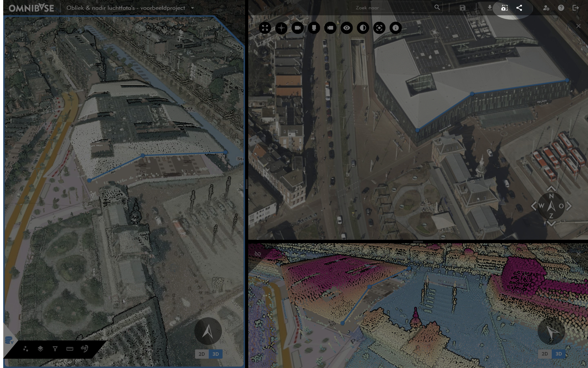Open the project name dropdown arrow
The width and height of the screenshot is (588, 368).
[x=192, y=8]
